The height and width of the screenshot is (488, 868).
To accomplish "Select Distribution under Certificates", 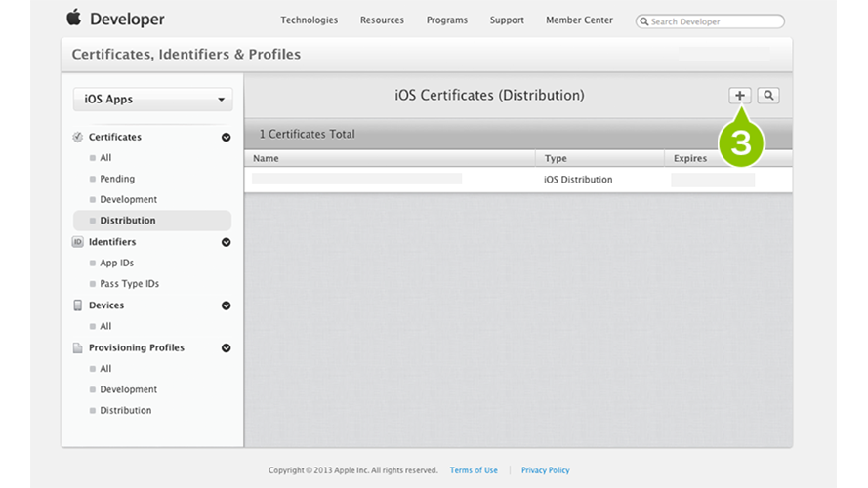I will coord(152,221).
